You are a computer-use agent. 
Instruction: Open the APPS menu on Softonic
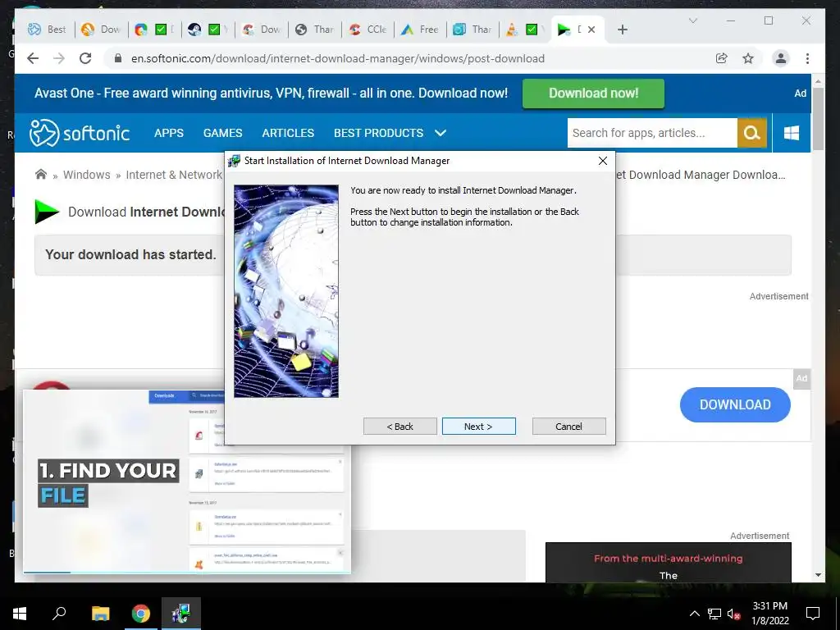coord(169,133)
